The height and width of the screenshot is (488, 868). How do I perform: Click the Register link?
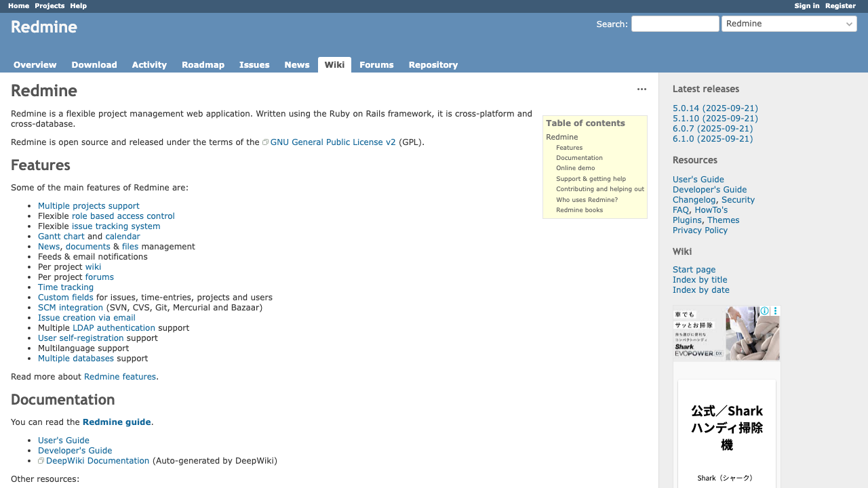pyautogui.click(x=840, y=5)
